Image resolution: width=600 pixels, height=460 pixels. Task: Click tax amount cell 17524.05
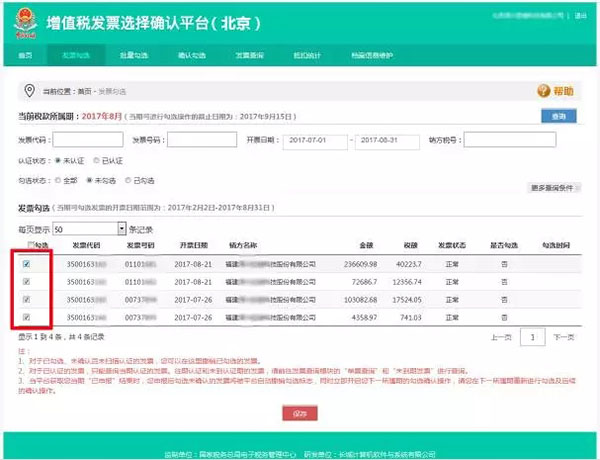407,300
